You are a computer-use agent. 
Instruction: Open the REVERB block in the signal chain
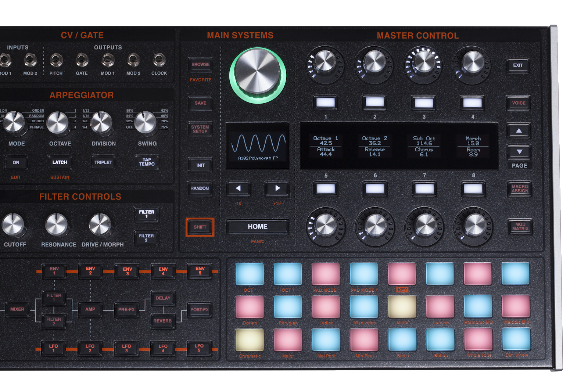coord(163,320)
